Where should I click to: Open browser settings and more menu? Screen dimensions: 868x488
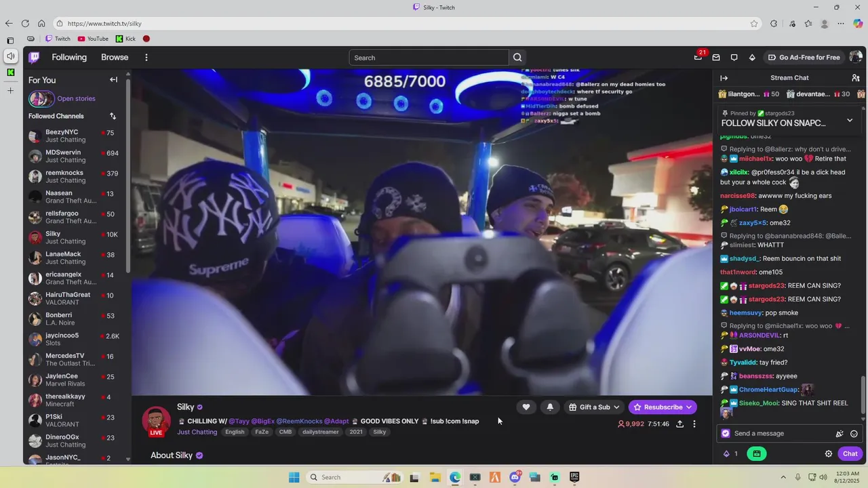pyautogui.click(x=841, y=24)
